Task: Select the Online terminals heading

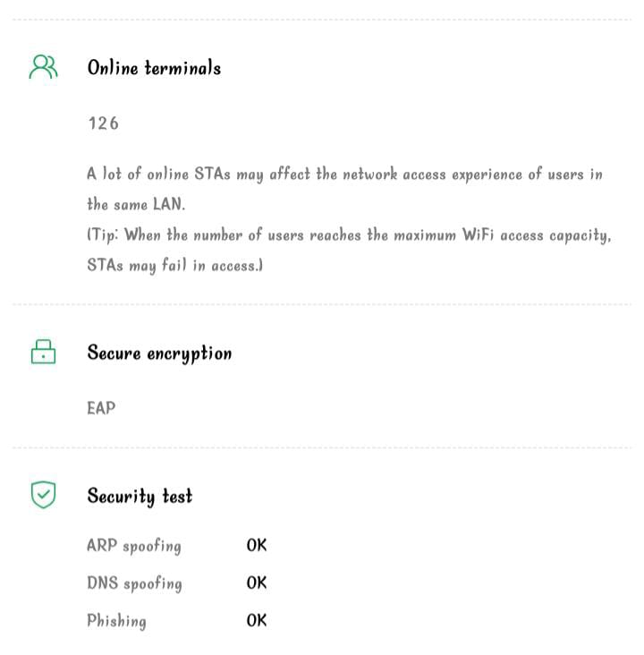Action: click(x=154, y=68)
